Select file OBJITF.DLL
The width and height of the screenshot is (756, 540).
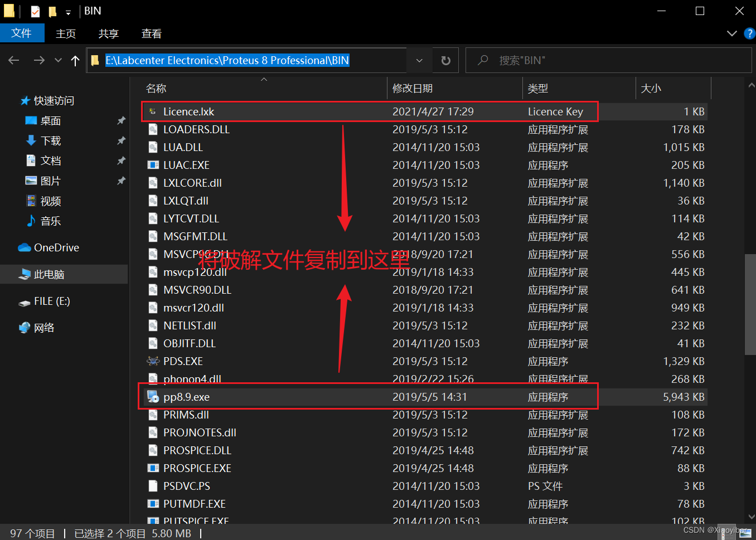190,343
